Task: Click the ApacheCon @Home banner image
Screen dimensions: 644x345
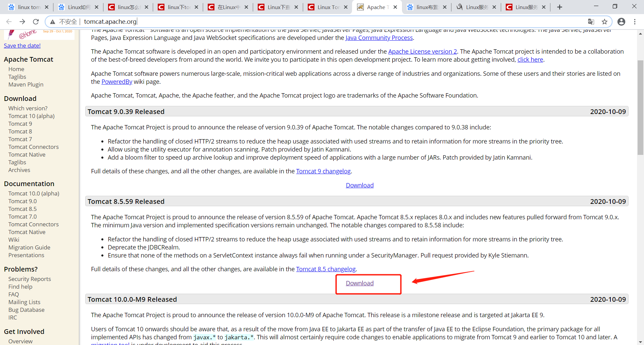Action: (39, 34)
